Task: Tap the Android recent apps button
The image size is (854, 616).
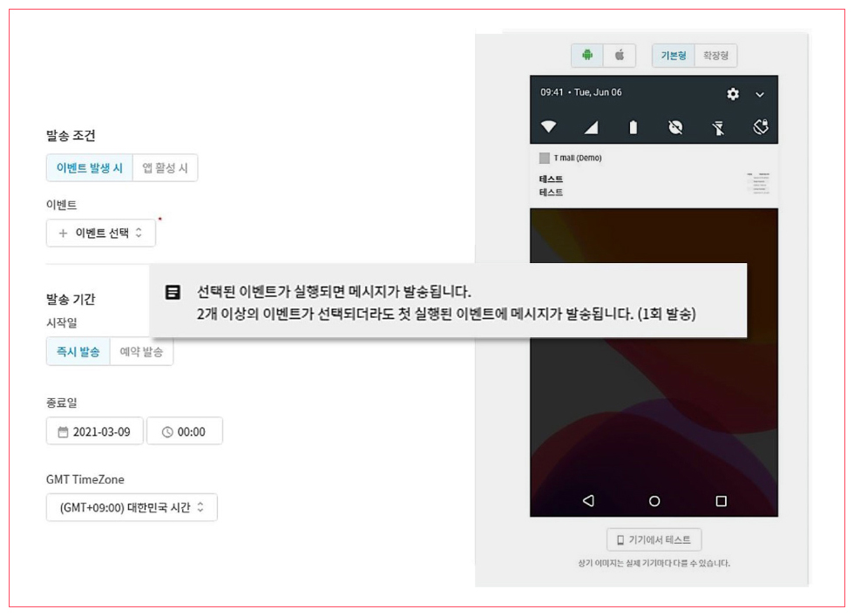Action: tap(722, 500)
